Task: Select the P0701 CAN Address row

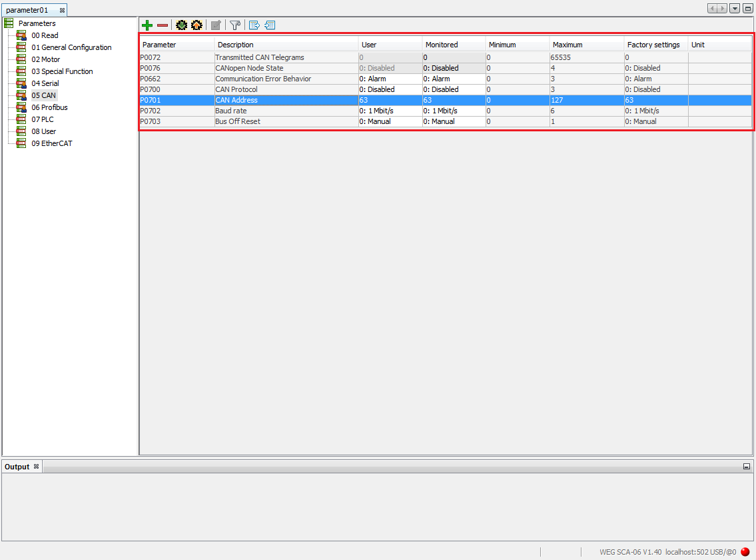Action: tap(266, 100)
